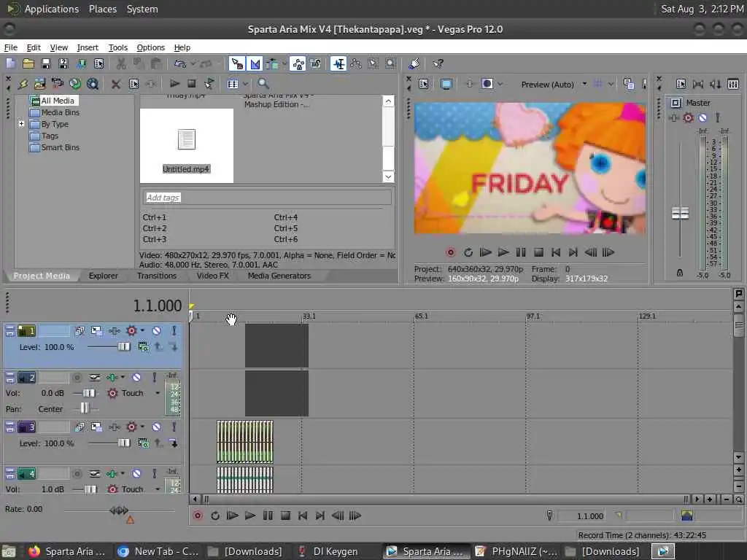Click the Dim Output icon in Master Bus
The height and width of the screenshot is (560, 747).
coord(715,85)
